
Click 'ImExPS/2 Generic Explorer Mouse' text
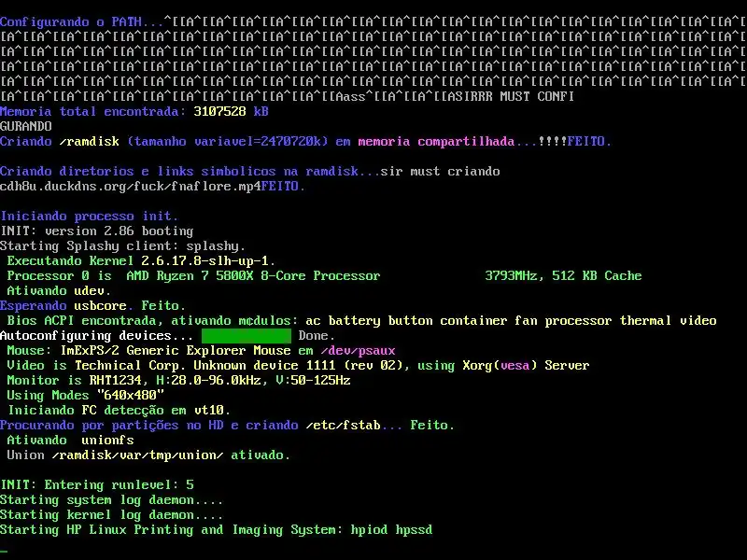(x=176, y=351)
